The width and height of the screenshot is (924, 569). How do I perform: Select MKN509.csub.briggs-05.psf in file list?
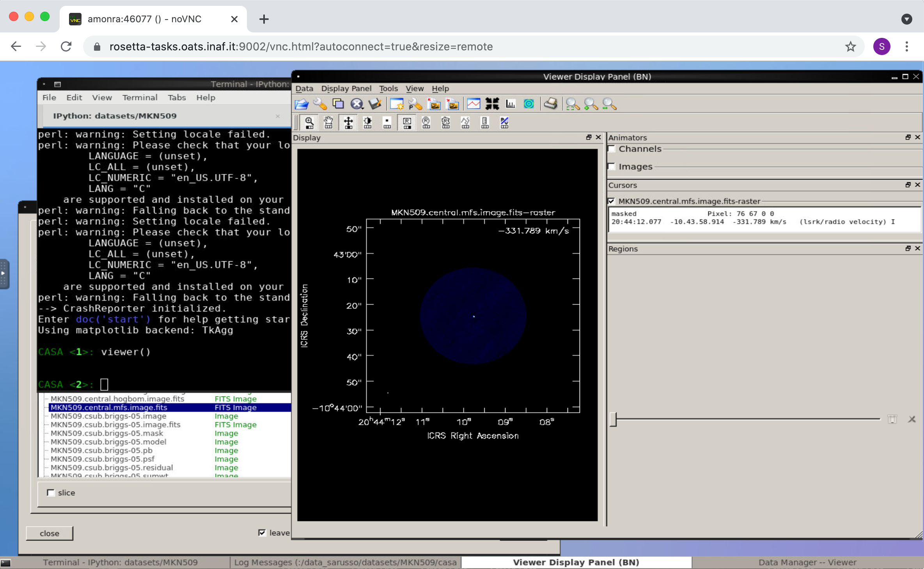103,459
